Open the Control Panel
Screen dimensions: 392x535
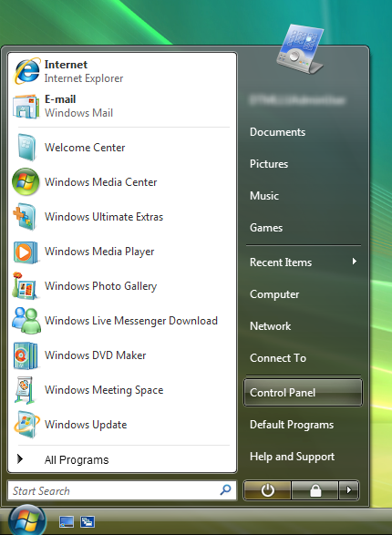(303, 393)
